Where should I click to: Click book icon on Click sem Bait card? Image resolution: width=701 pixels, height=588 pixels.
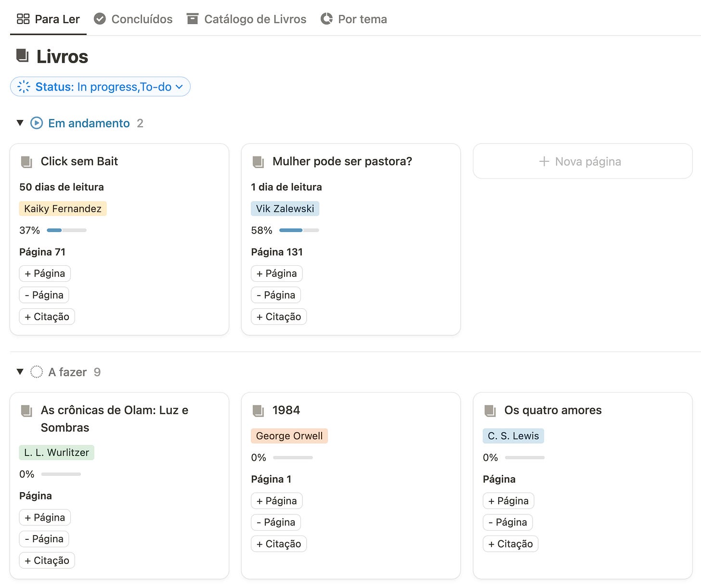click(x=26, y=162)
